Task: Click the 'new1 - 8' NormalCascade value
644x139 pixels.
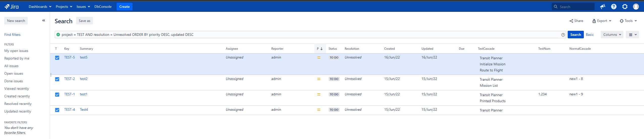Action: click(576, 79)
